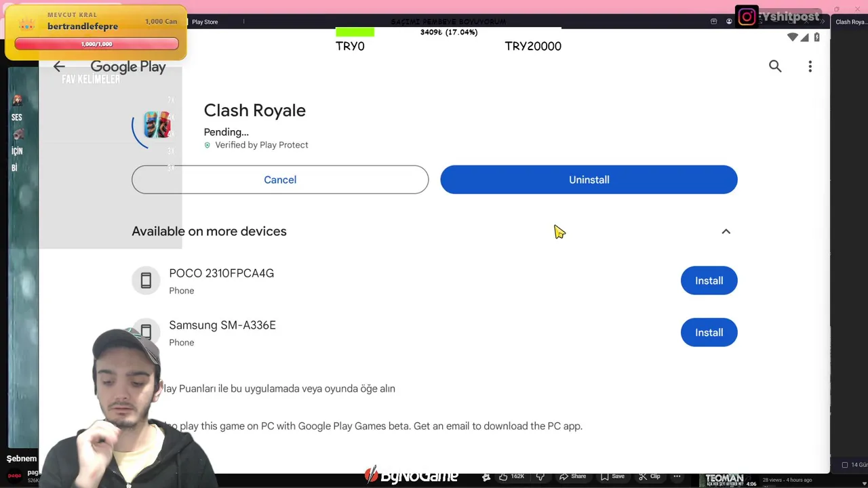Image resolution: width=868 pixels, height=488 pixels.
Task: Click the Clash Royale app icon
Action: pos(157,125)
